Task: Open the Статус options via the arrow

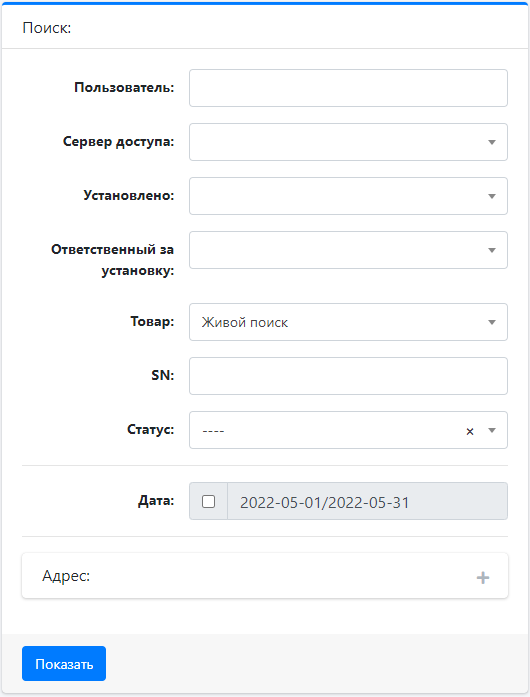Action: click(x=492, y=430)
